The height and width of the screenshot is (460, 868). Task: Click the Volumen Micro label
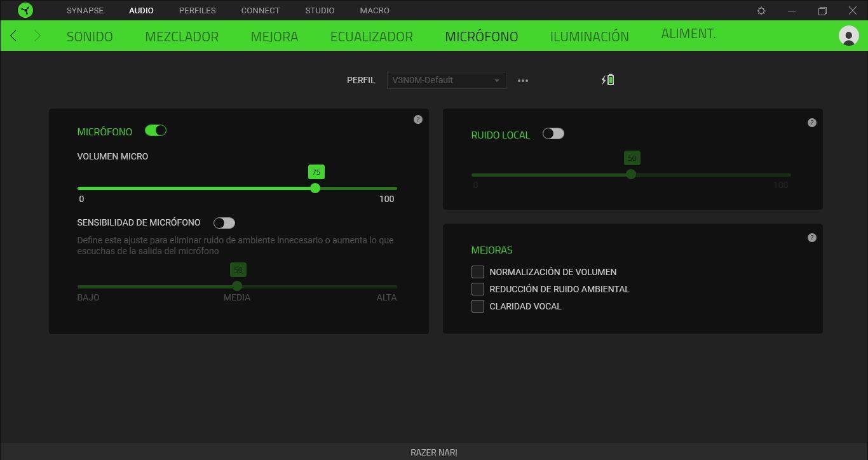[x=112, y=156]
